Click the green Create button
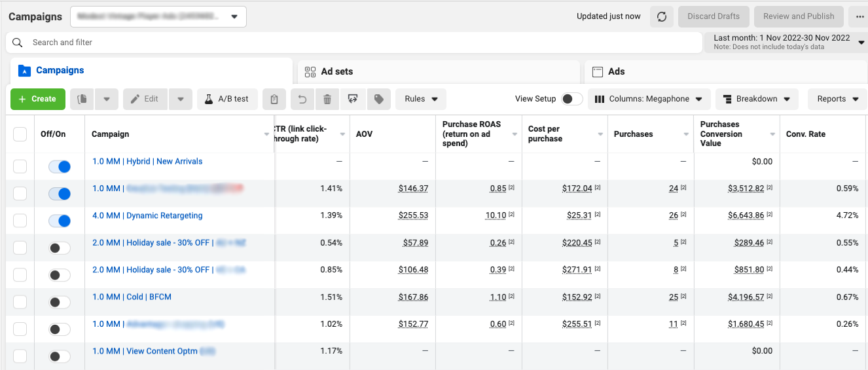 (38, 99)
